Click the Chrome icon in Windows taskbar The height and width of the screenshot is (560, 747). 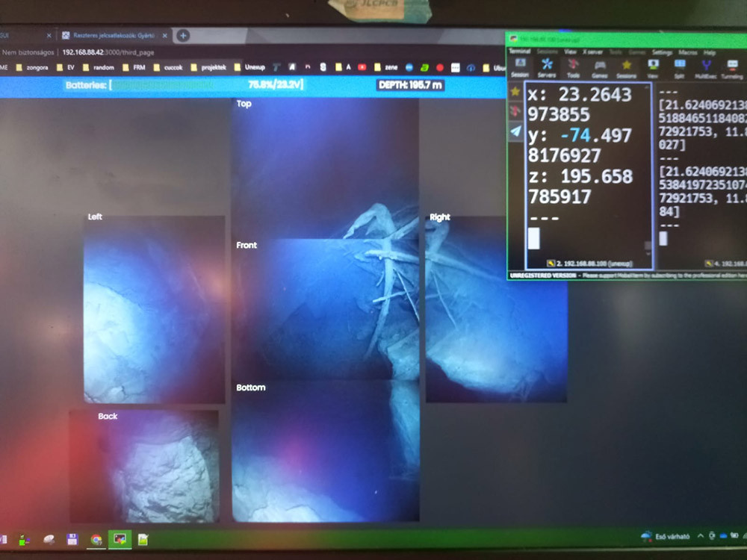pyautogui.click(x=96, y=539)
